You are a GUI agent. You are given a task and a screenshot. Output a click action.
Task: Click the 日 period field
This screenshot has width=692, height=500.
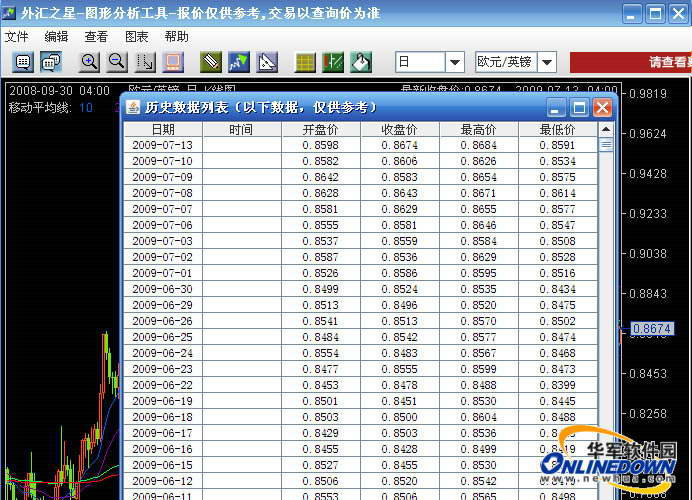pyautogui.click(x=420, y=62)
